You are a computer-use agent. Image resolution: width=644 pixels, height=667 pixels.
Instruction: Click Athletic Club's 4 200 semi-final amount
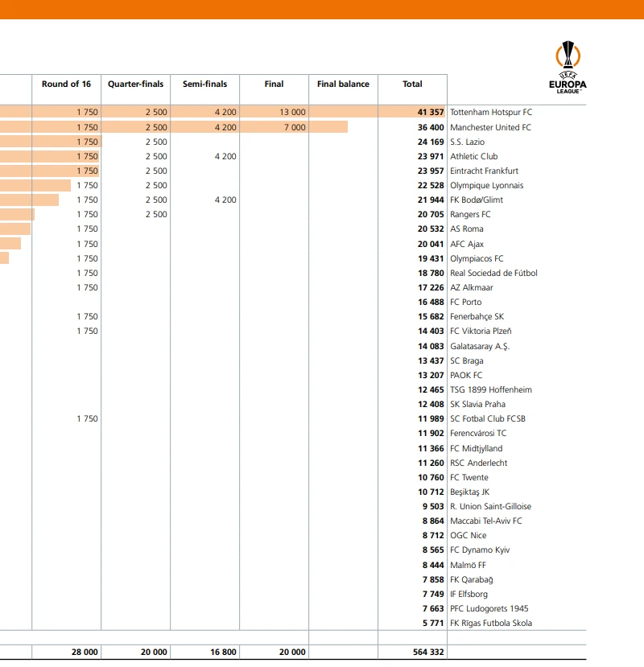coord(225,156)
